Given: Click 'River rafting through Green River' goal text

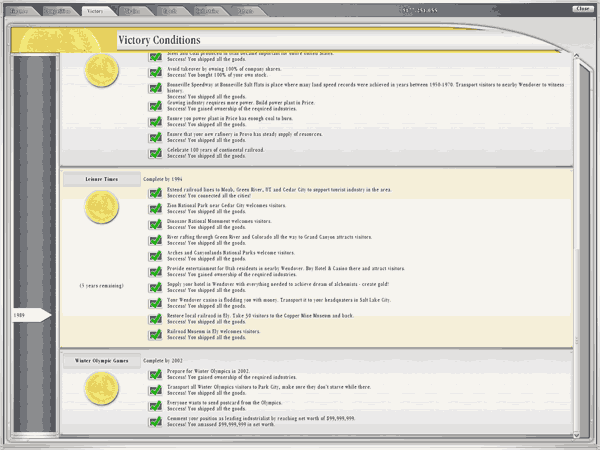Looking at the screenshot, I should click(269, 237).
